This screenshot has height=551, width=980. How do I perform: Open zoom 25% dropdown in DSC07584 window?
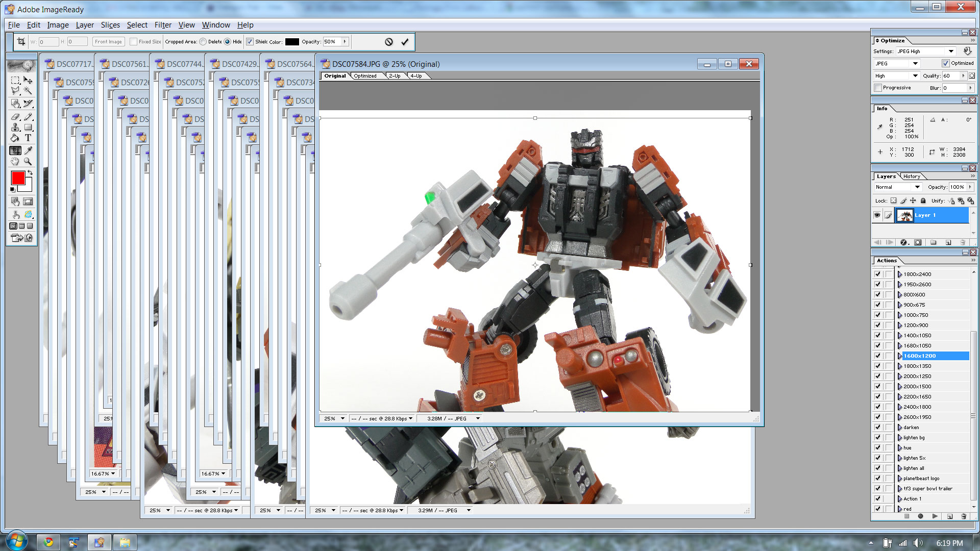[342, 418]
